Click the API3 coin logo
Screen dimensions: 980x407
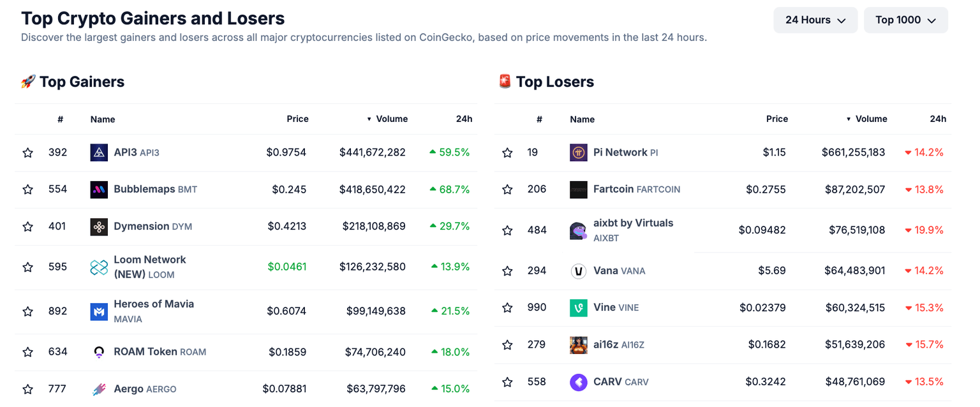[99, 152]
